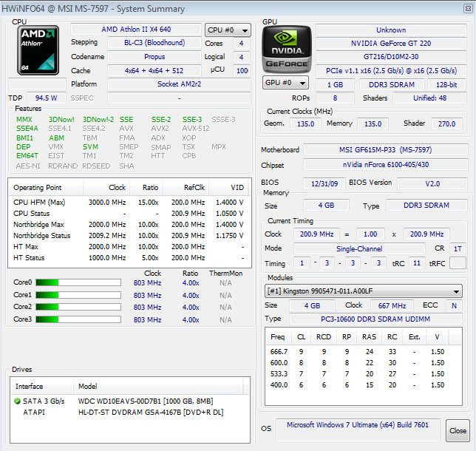Click the 94.5 W TDP value
The height and width of the screenshot is (451, 476).
(x=46, y=98)
